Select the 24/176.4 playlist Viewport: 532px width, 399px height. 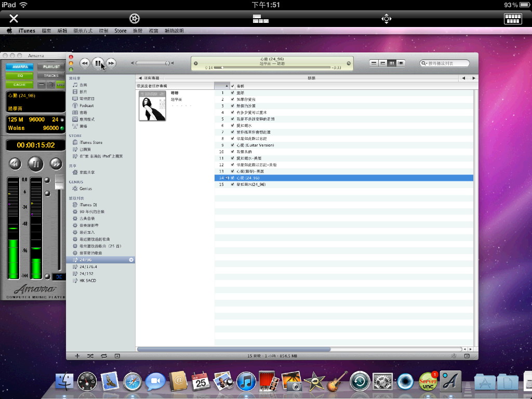(x=88, y=267)
